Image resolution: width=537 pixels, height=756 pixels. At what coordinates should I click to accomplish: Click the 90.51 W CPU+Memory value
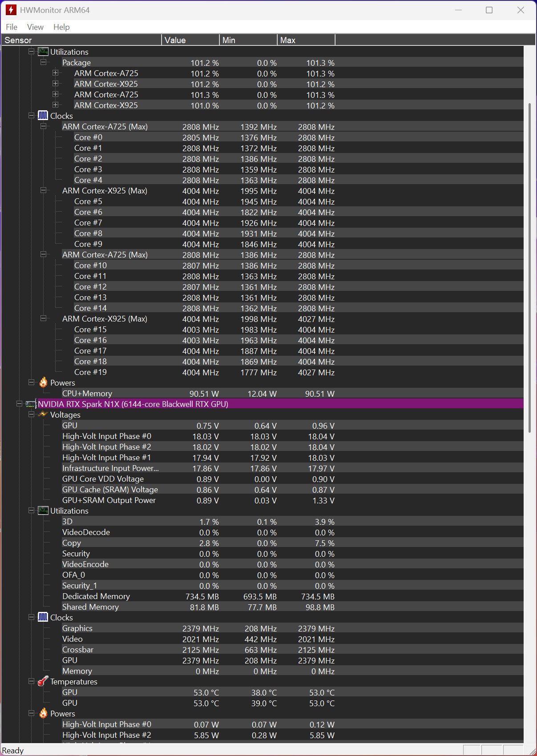tap(204, 394)
